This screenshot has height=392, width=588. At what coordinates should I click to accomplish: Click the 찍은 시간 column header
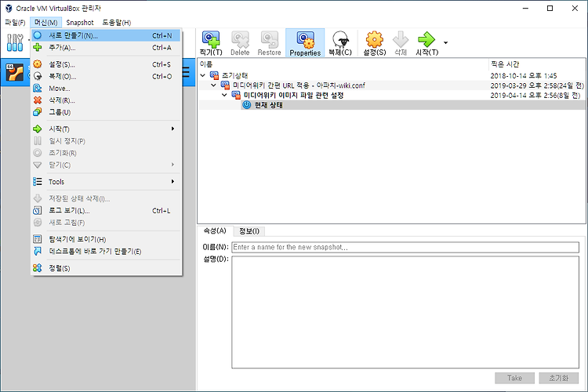(537, 64)
